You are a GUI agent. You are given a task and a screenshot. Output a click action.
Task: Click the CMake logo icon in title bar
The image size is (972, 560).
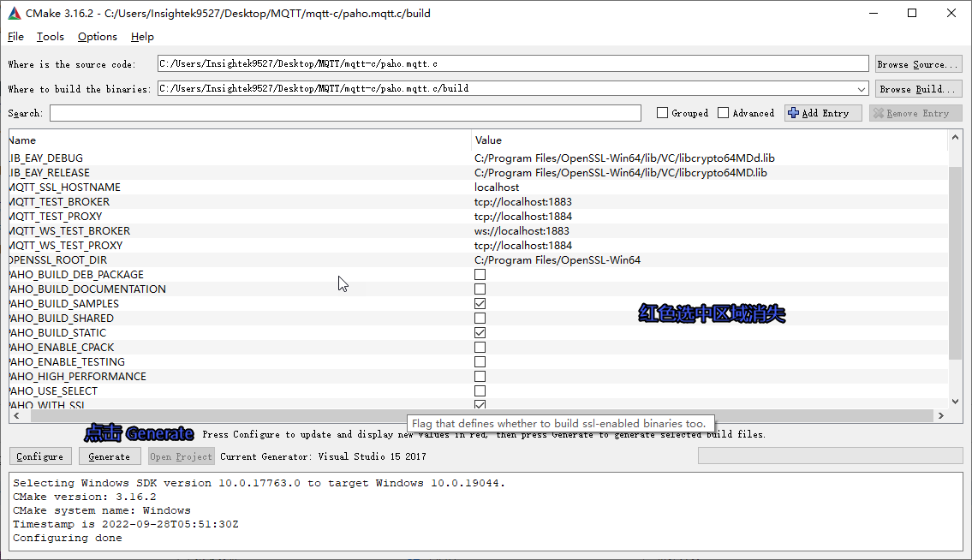15,13
